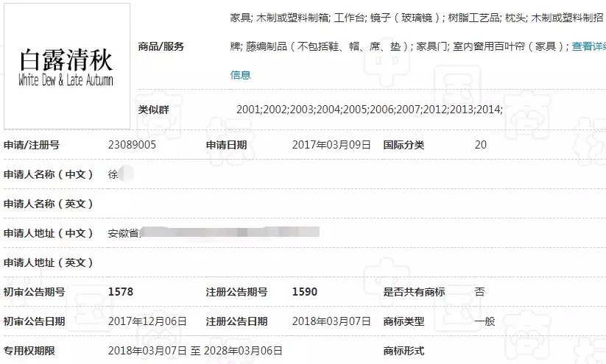Select the similar group codes 2001;2002;2003
Image resolution: width=606 pixels, height=364 pixels.
(276, 110)
